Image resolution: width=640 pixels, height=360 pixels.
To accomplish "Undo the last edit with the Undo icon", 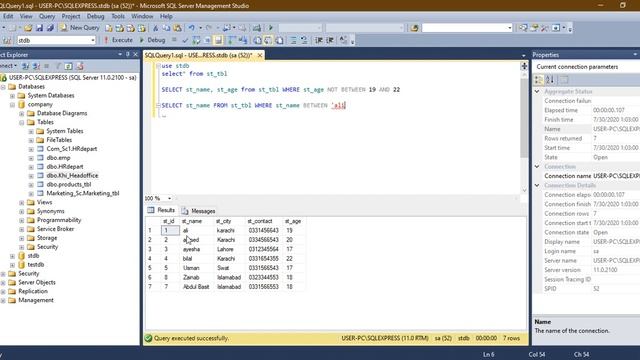I will pos(191,28).
